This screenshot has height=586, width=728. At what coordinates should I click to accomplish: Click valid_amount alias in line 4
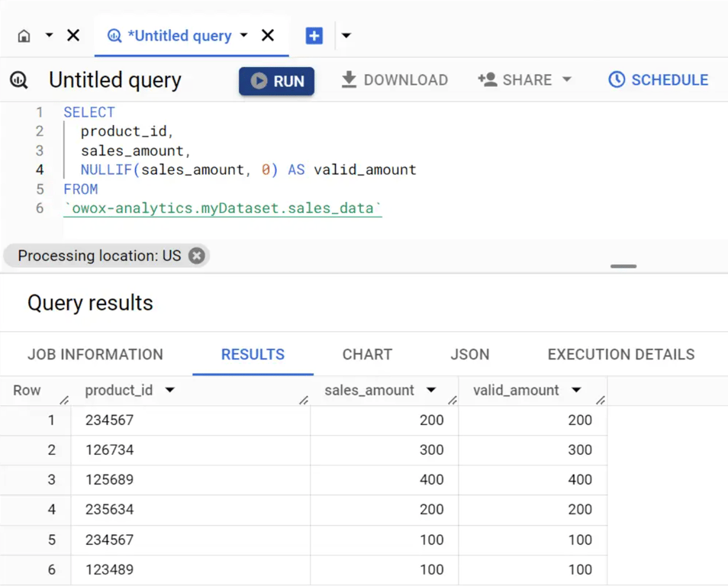[x=365, y=170]
